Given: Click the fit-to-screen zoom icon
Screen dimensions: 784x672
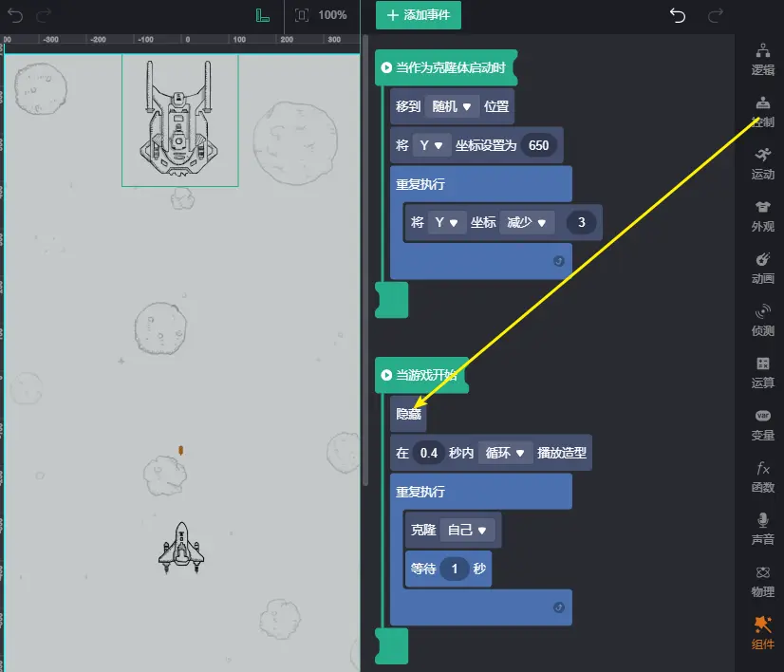Looking at the screenshot, I should [302, 15].
